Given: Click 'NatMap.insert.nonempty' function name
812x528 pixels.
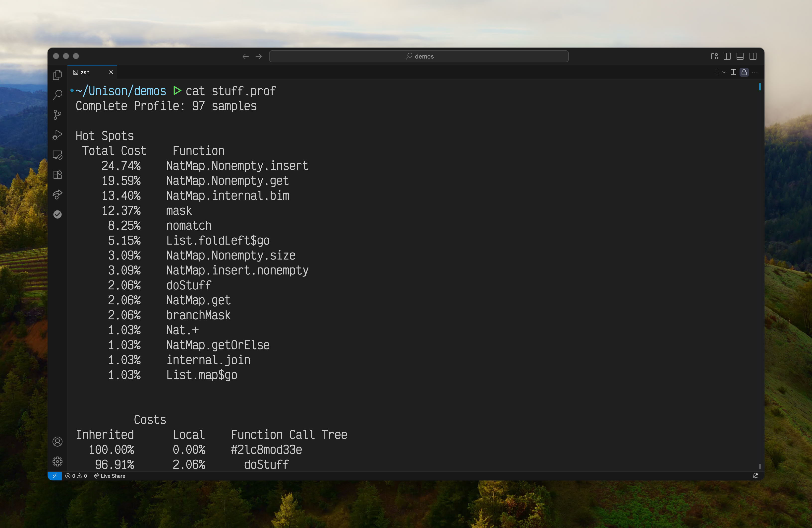Looking at the screenshot, I should point(237,271).
